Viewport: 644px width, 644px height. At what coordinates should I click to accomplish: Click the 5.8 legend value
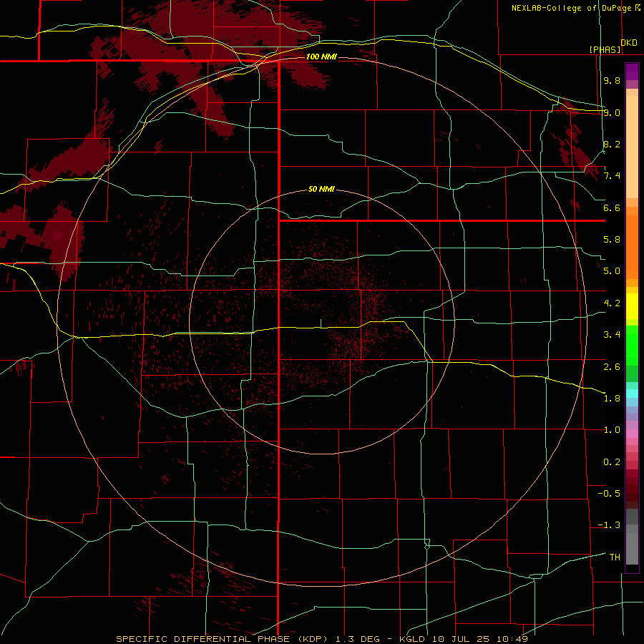pos(612,240)
